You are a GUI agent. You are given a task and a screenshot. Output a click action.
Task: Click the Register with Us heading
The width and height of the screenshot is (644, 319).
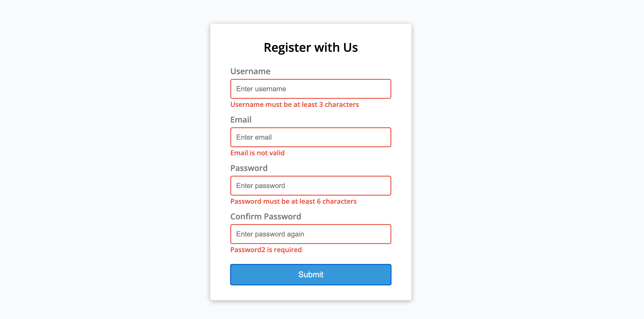pos(311,48)
